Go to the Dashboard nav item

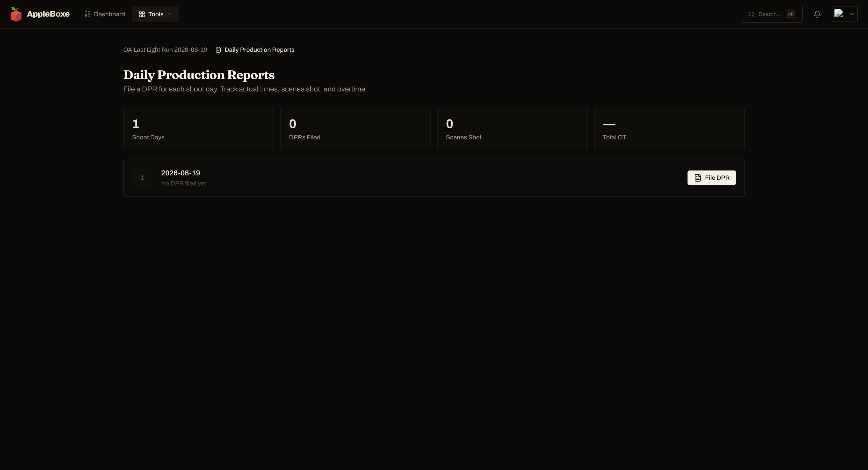tap(104, 14)
